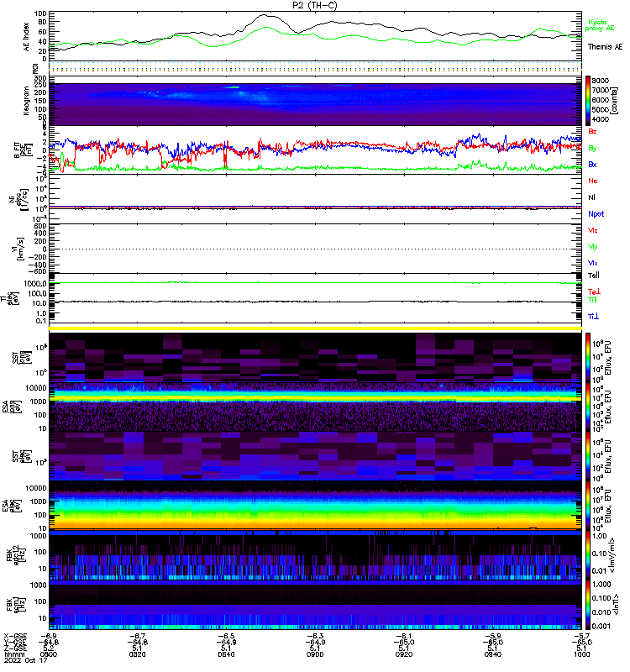Click the Keogram axis label
Screen dimensions: 630x672
pyautogui.click(x=27, y=101)
